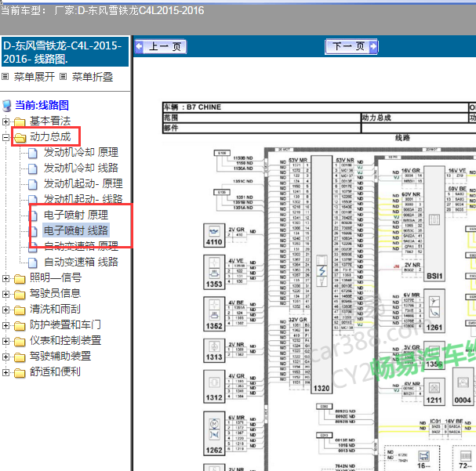Click component 1320 ECU block in diagram
This screenshot has height=471, width=476.
point(322,275)
